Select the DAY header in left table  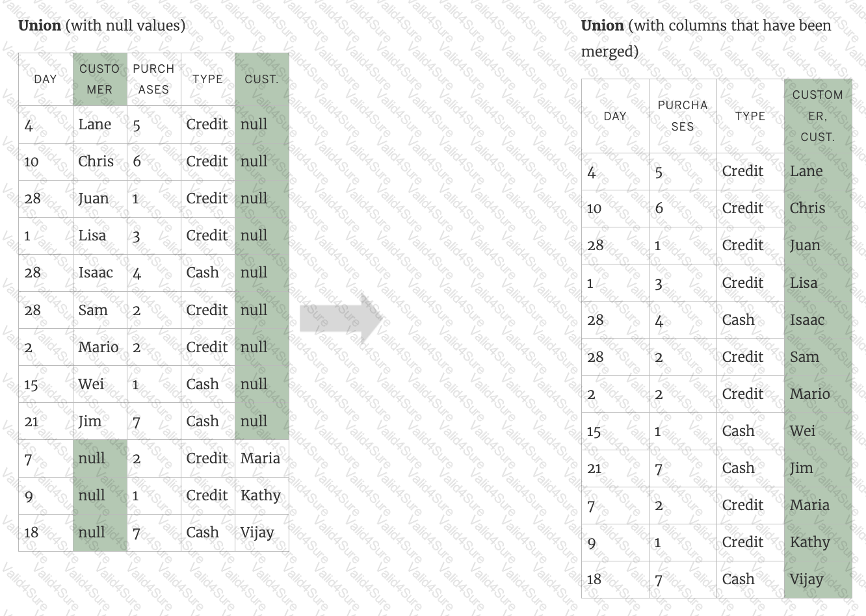46,79
